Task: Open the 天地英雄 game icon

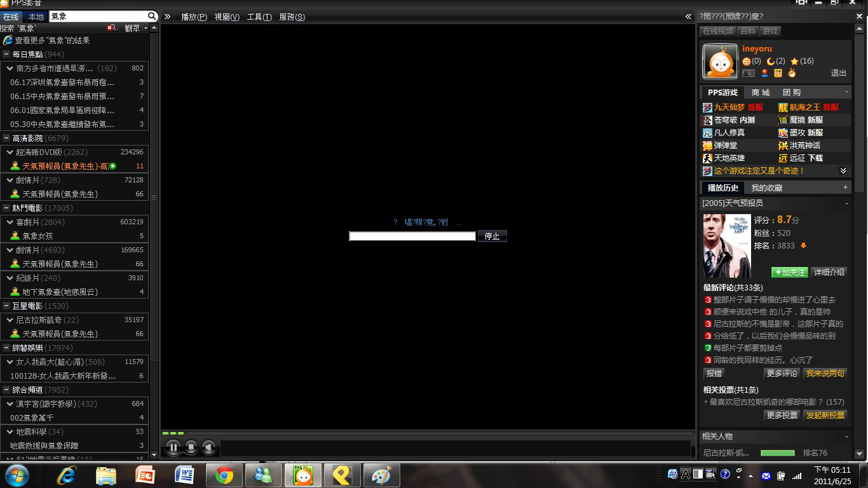Action: point(707,158)
